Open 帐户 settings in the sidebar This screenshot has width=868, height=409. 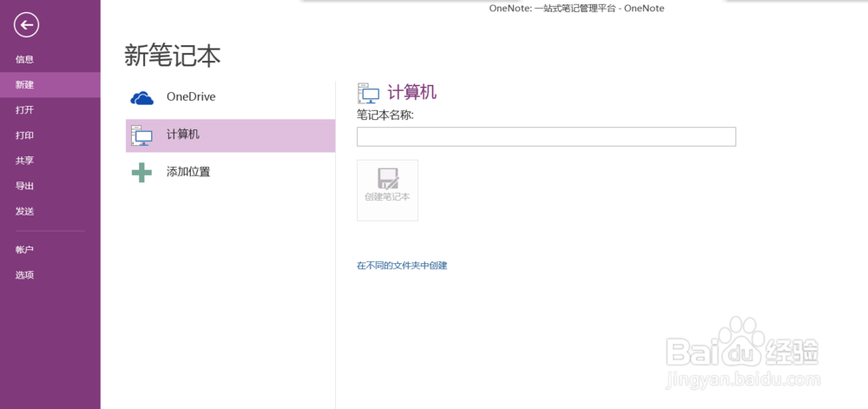25,249
